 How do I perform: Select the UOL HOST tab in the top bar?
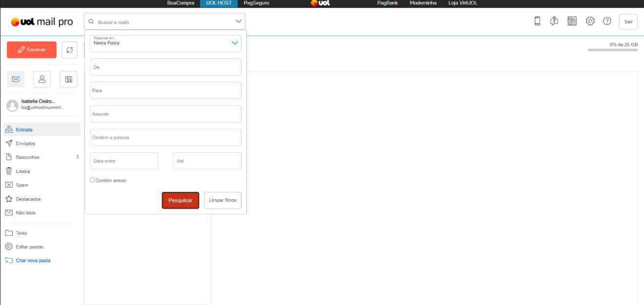point(219,3)
